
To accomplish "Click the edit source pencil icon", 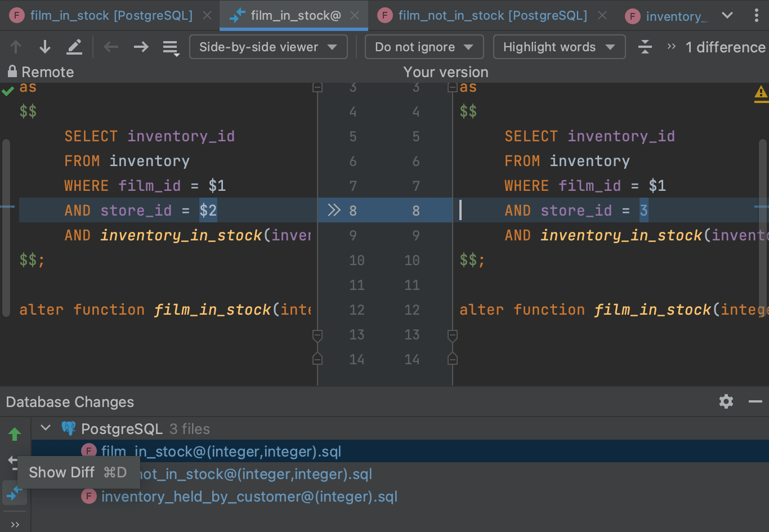I will (x=74, y=47).
